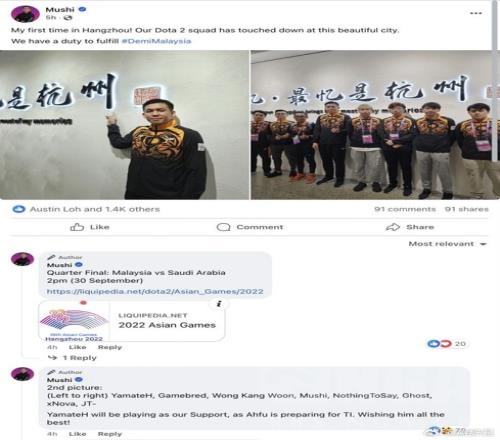The image size is (500, 440).
Task: View the 91 shares list
Action: pos(467,209)
